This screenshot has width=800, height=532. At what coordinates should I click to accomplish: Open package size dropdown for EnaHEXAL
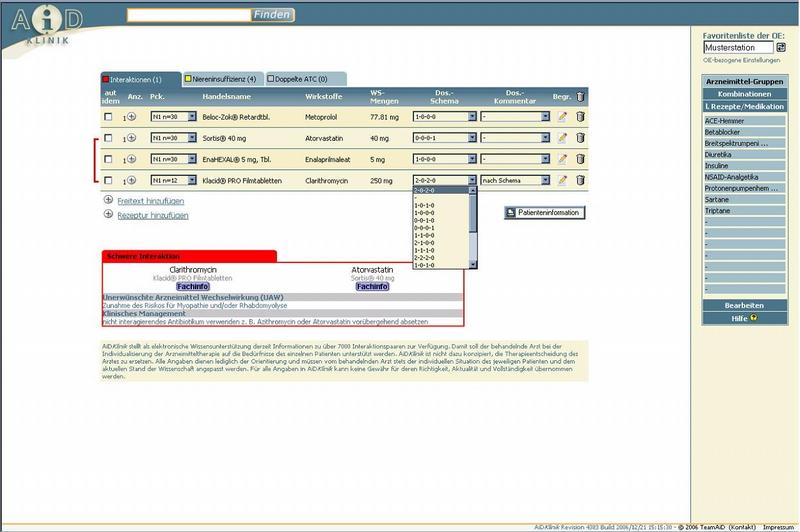173,159
